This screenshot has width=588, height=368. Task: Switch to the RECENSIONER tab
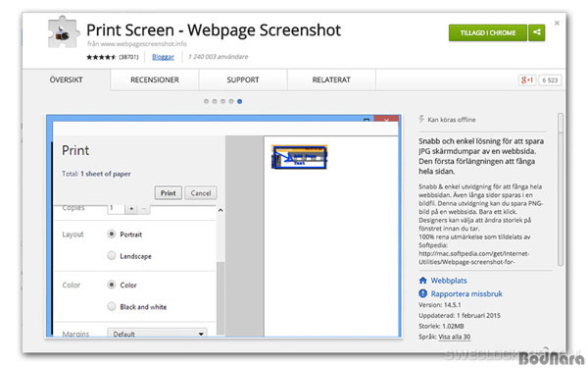(155, 79)
